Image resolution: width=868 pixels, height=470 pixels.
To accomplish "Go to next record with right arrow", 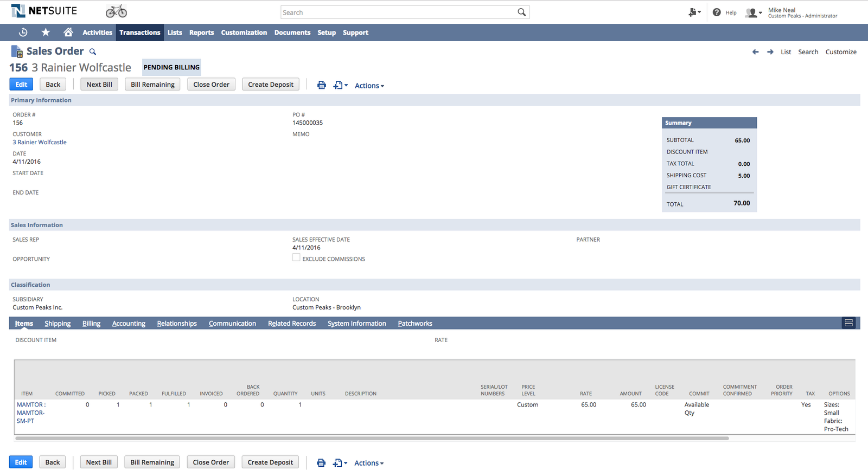I will coord(770,52).
